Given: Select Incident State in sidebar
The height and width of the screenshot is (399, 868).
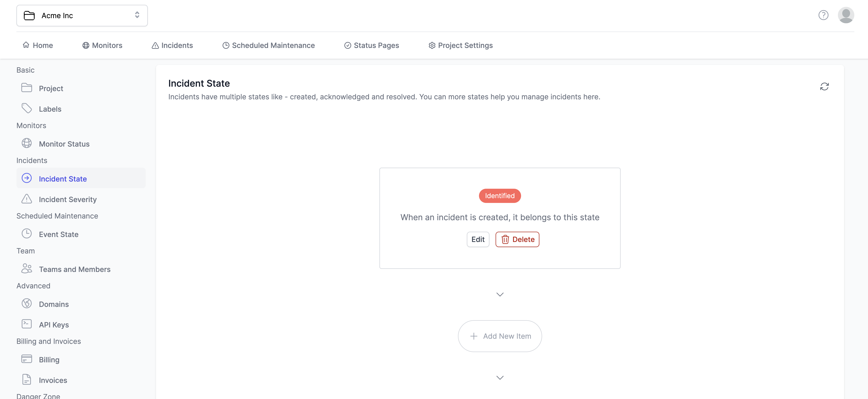Looking at the screenshot, I should click(81, 178).
